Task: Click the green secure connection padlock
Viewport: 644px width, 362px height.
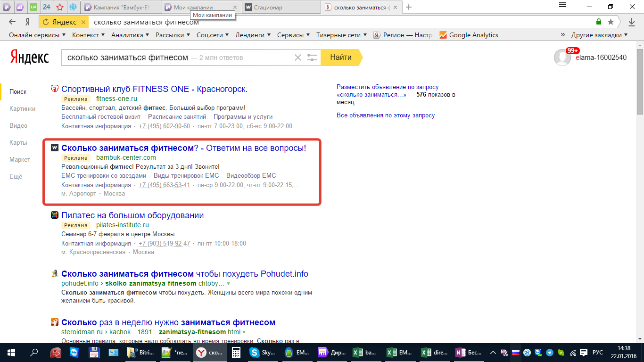Action: [599, 22]
